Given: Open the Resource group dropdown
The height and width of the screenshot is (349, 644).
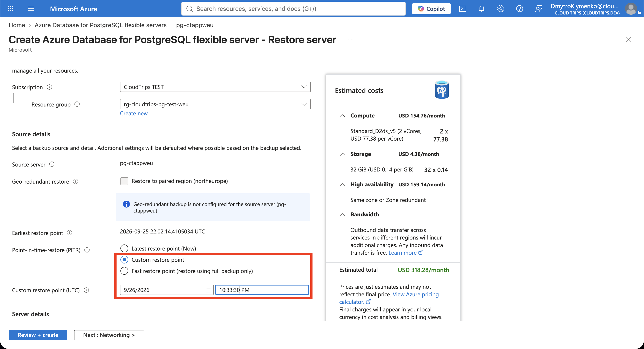Looking at the screenshot, I should click(x=215, y=104).
